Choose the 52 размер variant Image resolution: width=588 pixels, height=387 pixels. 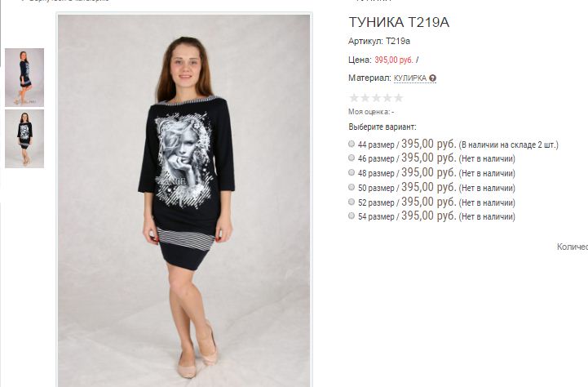[x=351, y=202]
